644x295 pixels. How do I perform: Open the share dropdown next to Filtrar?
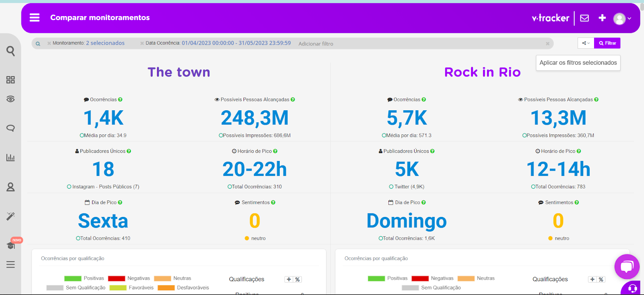tap(586, 43)
